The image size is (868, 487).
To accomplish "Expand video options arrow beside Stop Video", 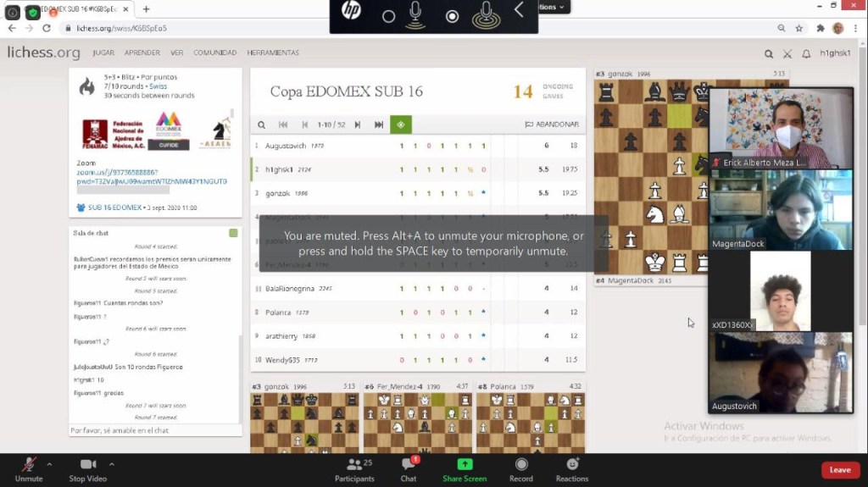I will pos(111,464).
